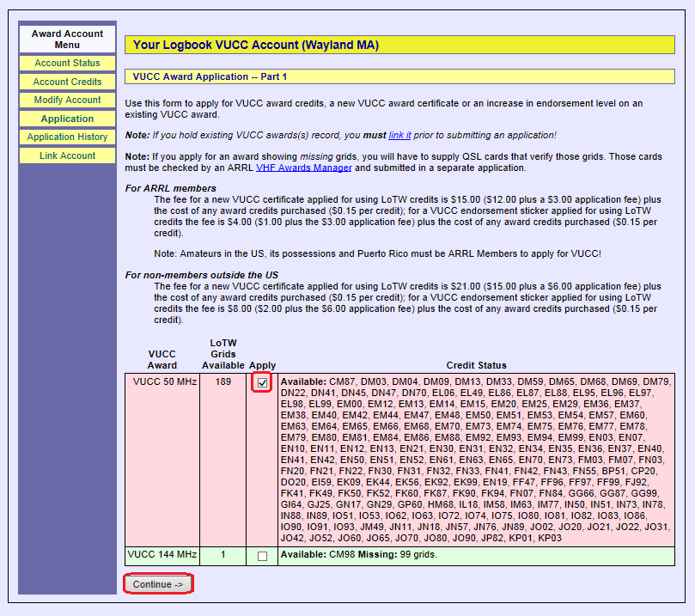Click the Award Account Menu heading
This screenshot has height=616, width=695.
tap(67, 40)
